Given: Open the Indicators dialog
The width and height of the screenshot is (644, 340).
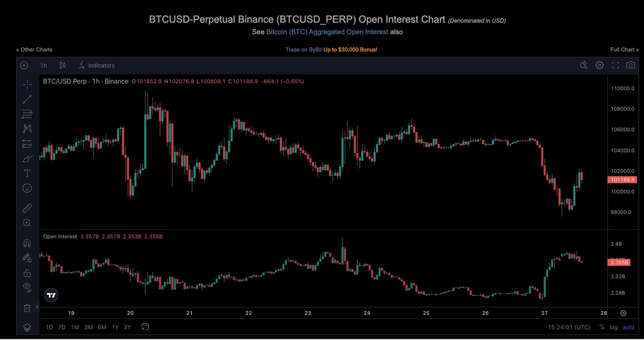Looking at the screenshot, I should click(97, 65).
